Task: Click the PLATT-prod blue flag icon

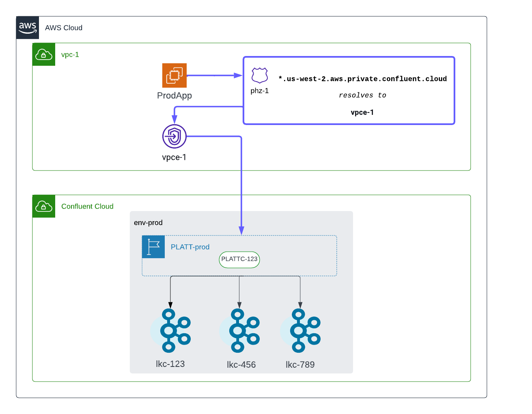Action: [153, 247]
